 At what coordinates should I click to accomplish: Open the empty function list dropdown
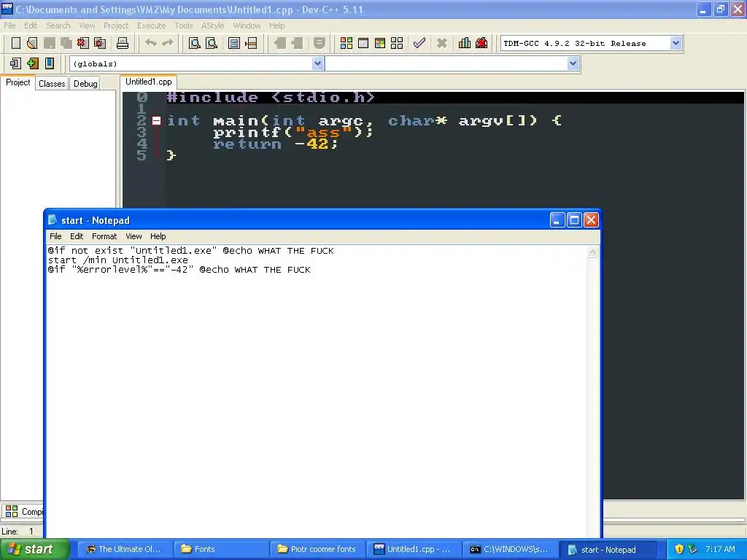(573, 63)
